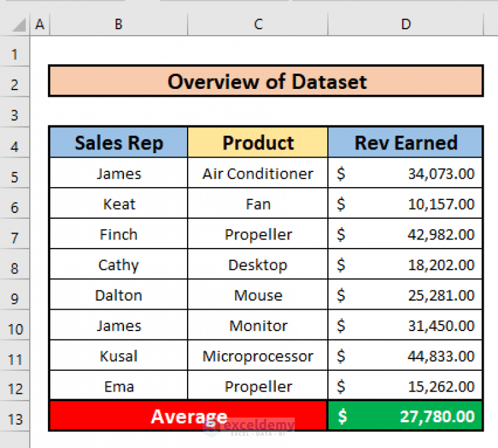
Task: Click the Select All corner triangle
Action: click(19, 25)
